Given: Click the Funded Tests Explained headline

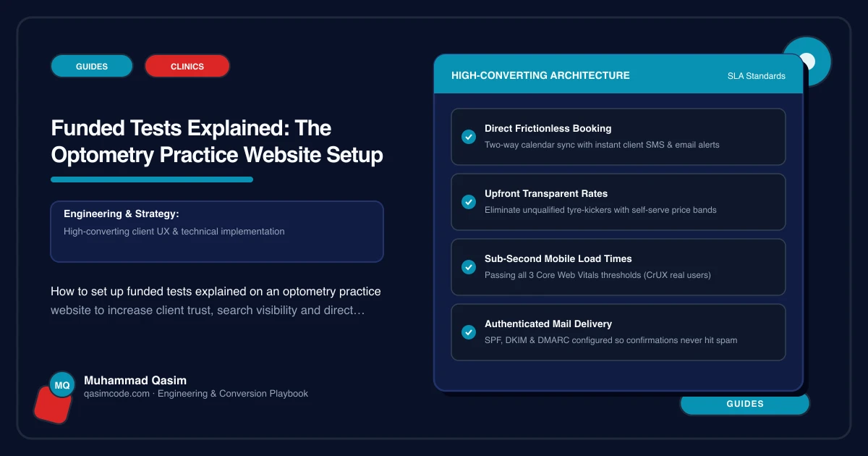Looking at the screenshot, I should (217, 141).
